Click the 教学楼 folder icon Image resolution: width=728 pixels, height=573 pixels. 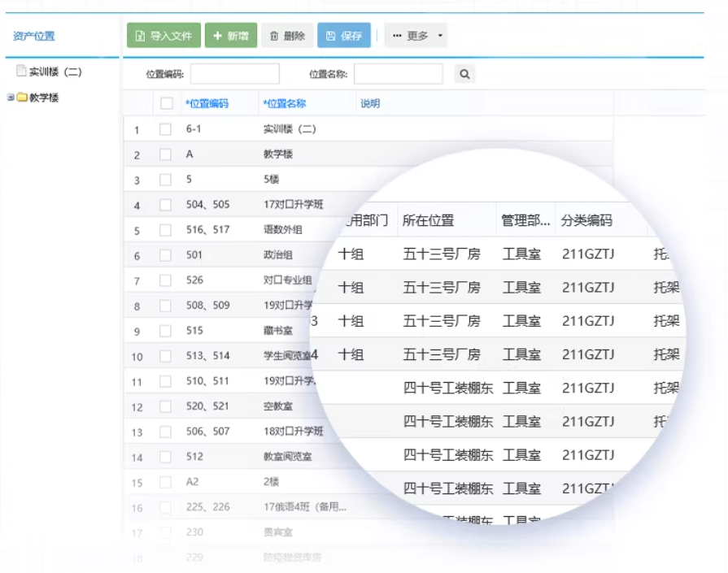22,97
